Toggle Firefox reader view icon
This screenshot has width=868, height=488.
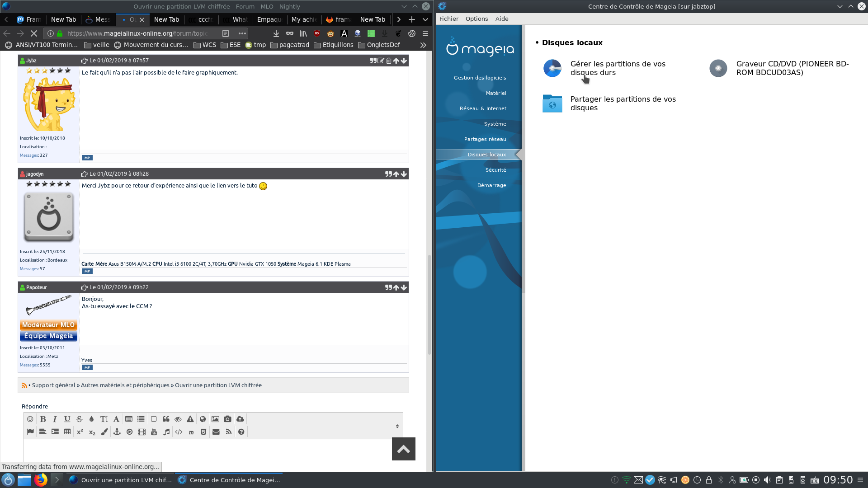(226, 33)
